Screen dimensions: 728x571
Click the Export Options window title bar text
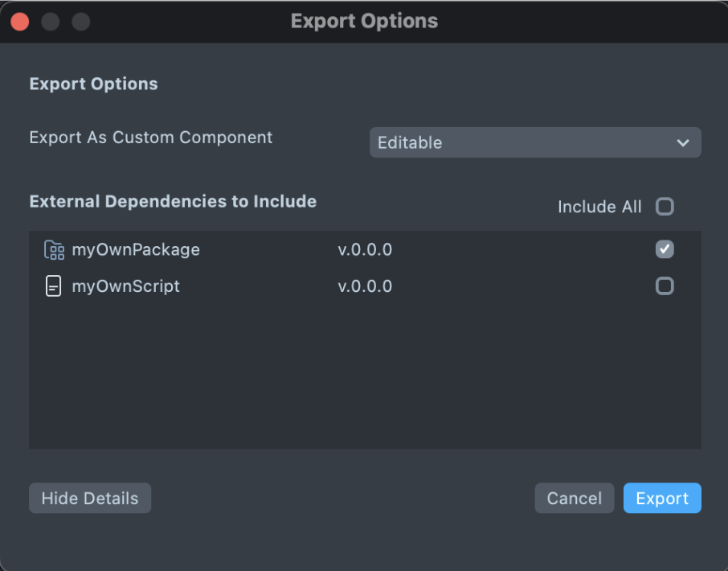tap(364, 21)
